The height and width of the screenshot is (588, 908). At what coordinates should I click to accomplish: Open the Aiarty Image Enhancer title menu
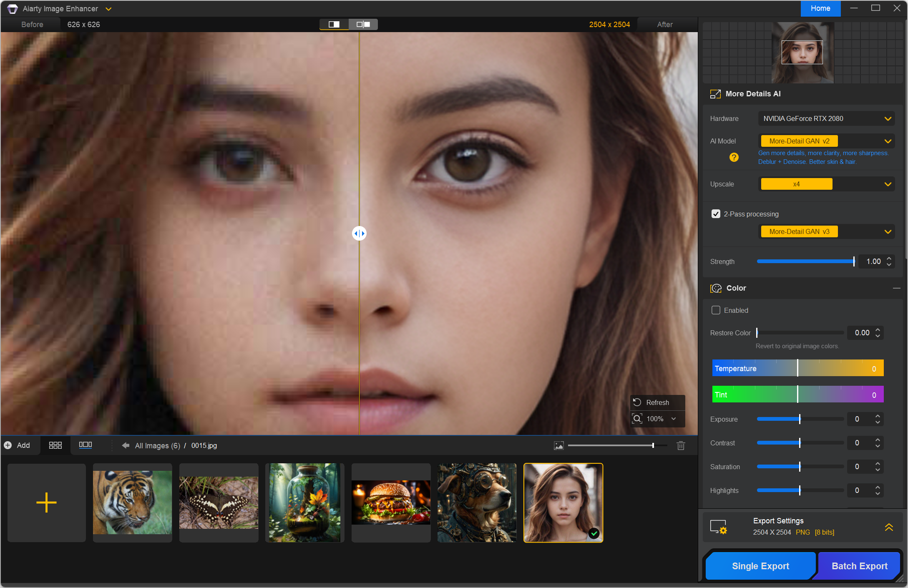tap(108, 9)
